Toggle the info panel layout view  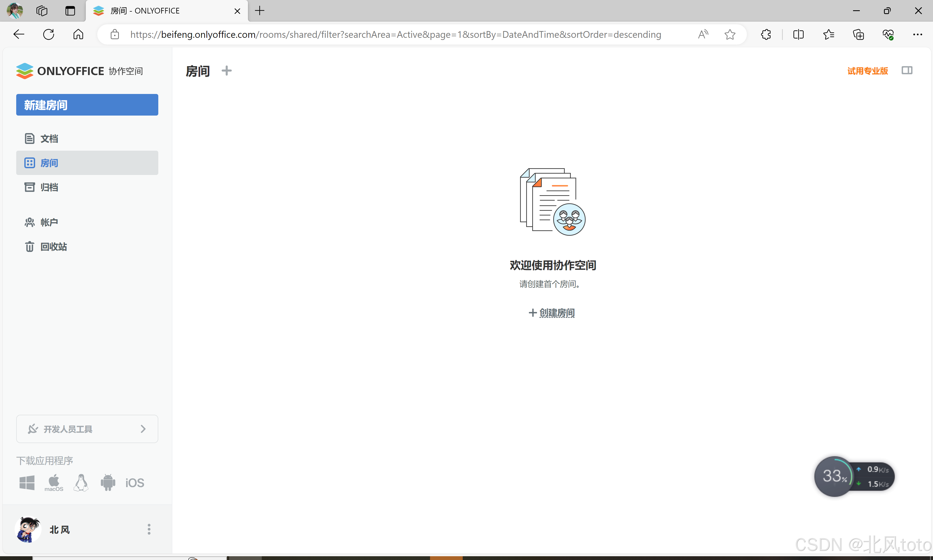coord(907,70)
